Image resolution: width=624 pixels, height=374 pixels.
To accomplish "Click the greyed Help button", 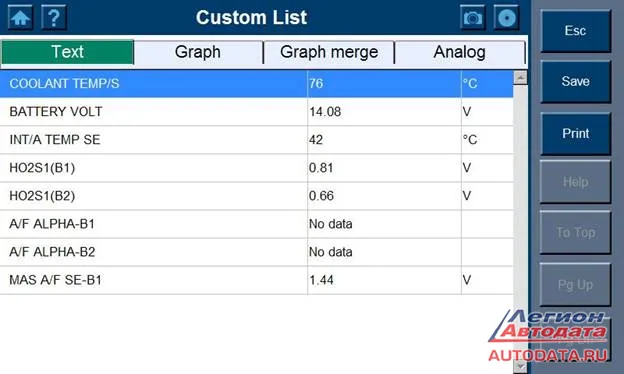I will 575,182.
